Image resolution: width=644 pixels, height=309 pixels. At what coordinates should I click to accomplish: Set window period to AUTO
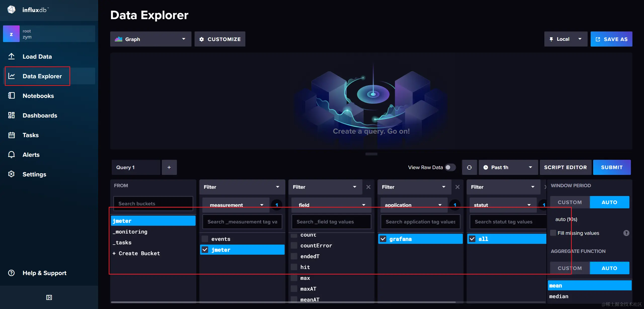(x=609, y=202)
